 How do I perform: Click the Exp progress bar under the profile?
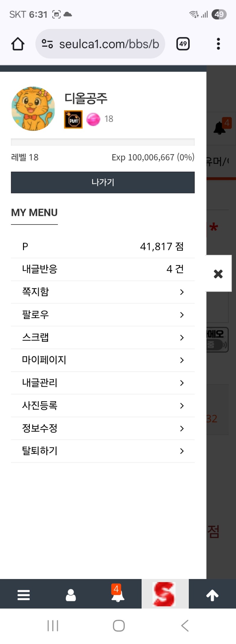[x=103, y=142]
